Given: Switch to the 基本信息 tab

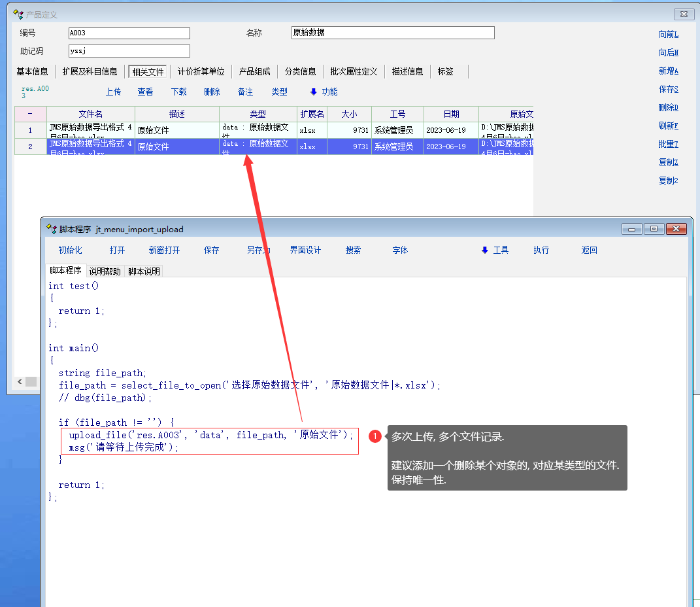Looking at the screenshot, I should click(x=32, y=71).
